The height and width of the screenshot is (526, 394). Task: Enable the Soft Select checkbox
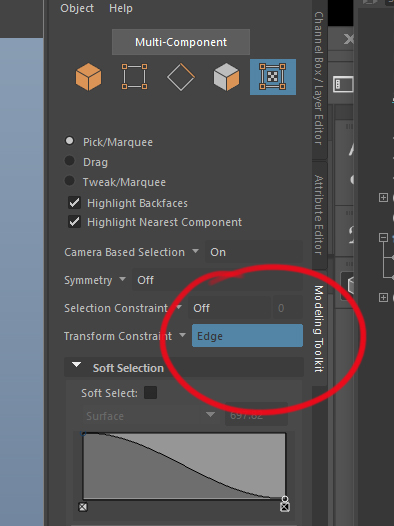(x=150, y=392)
